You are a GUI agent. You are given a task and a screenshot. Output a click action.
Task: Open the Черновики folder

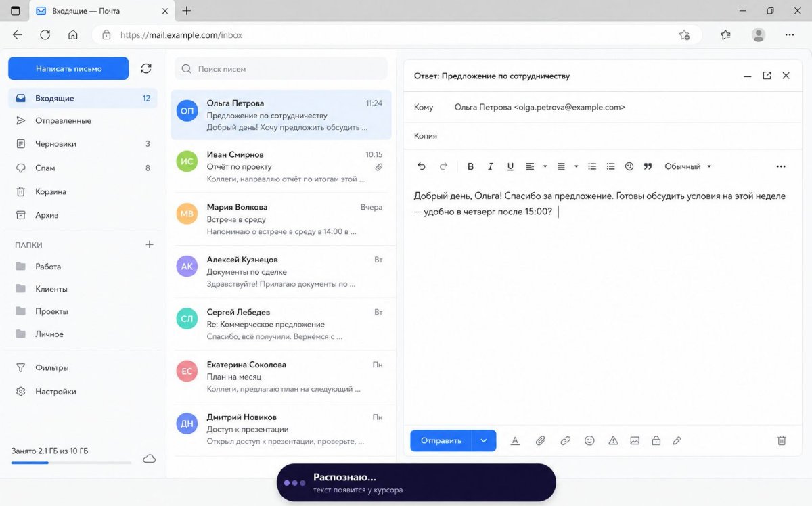coord(83,144)
